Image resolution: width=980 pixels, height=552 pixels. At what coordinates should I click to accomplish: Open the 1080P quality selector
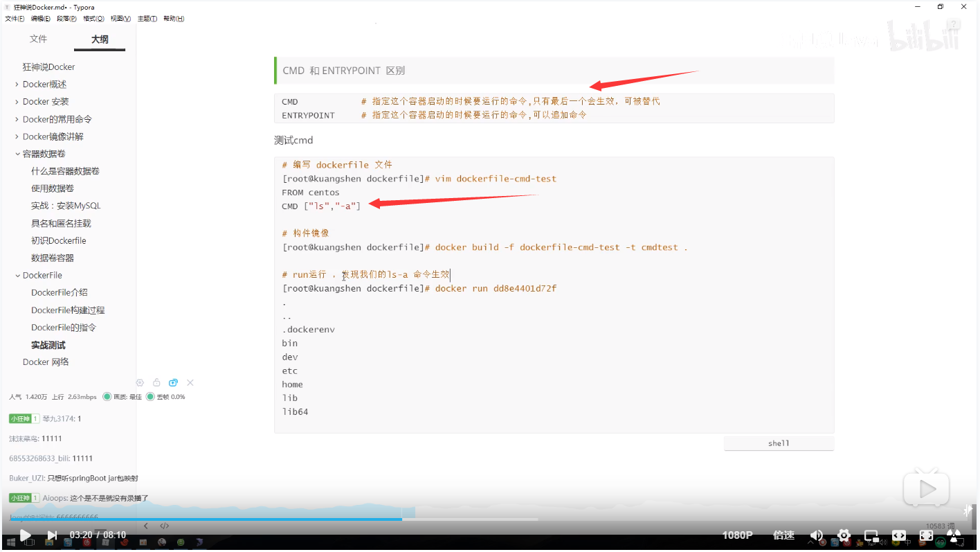click(x=737, y=535)
